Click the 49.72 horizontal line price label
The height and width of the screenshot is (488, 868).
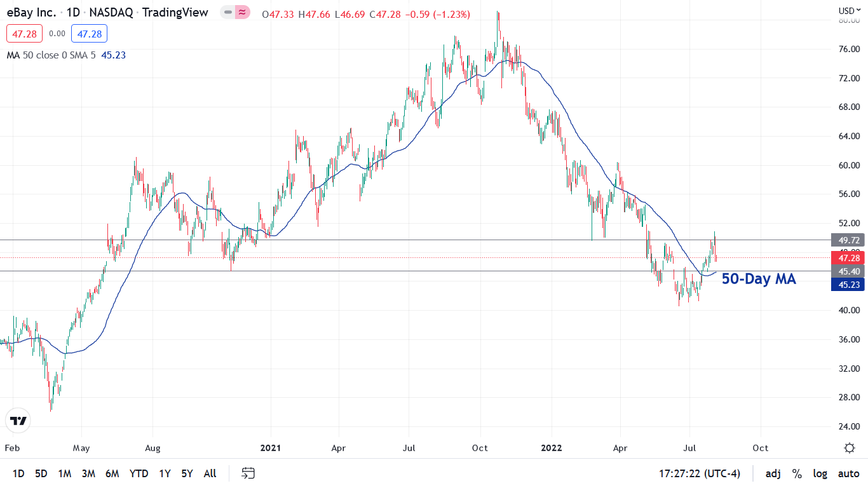coord(849,240)
